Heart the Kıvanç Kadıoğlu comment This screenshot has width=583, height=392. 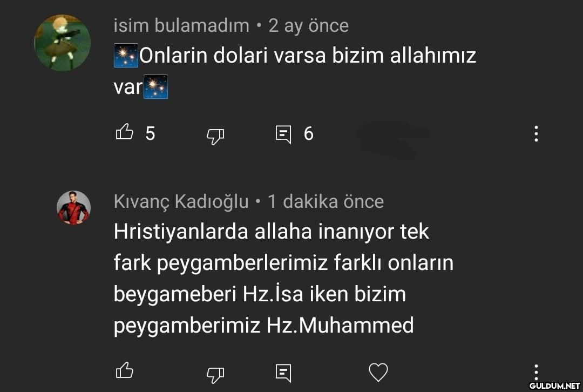point(378,372)
